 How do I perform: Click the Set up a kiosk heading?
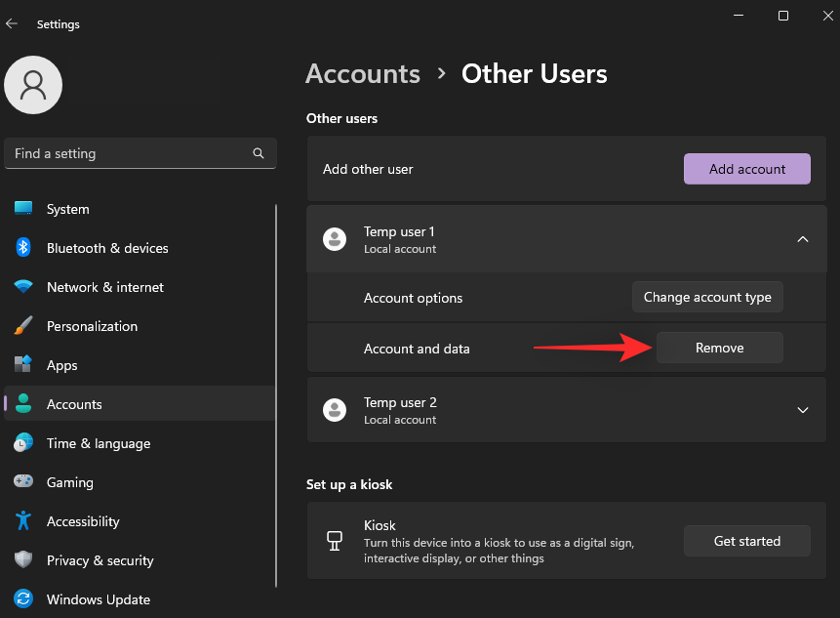point(349,484)
